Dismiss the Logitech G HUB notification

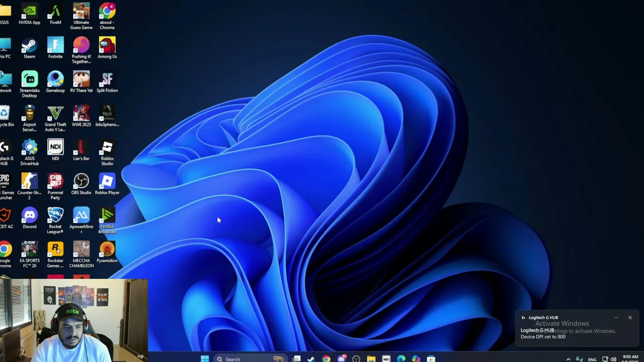click(630, 317)
